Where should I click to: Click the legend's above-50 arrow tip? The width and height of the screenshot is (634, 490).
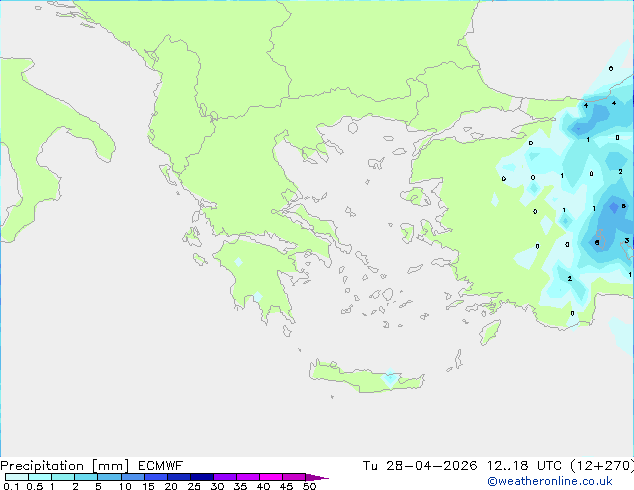tap(317, 477)
